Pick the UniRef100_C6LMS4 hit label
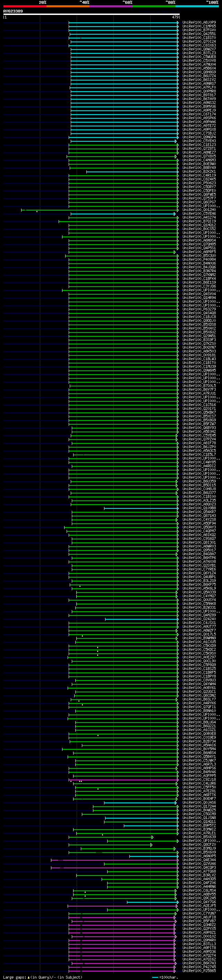222x980 pixels. coord(199,891)
